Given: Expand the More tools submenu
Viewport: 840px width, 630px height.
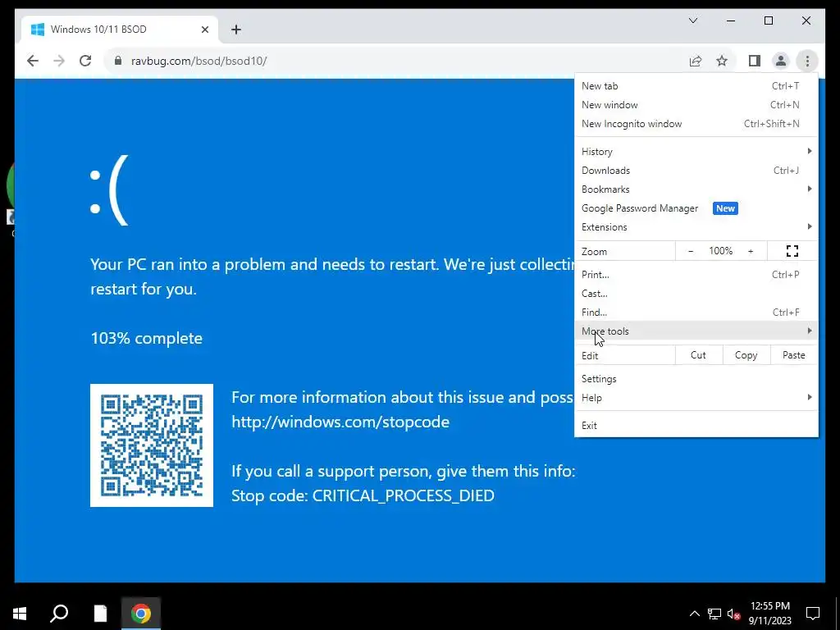Looking at the screenshot, I should (x=696, y=331).
